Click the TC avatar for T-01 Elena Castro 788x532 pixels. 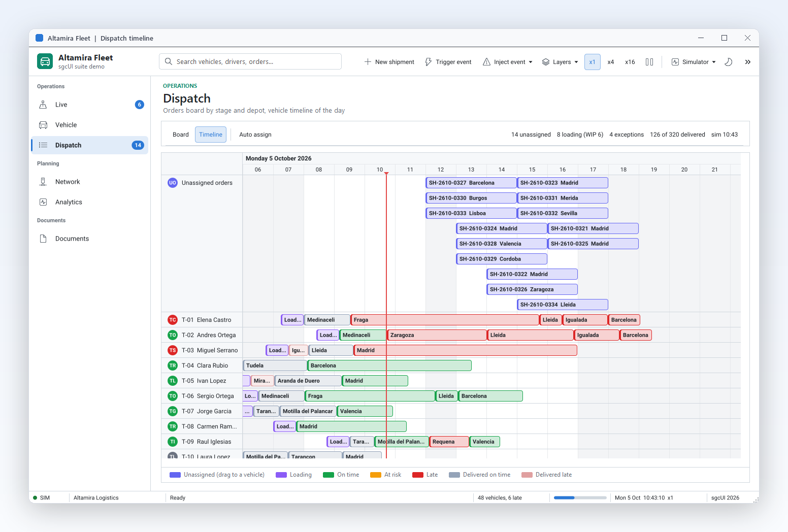tap(173, 320)
